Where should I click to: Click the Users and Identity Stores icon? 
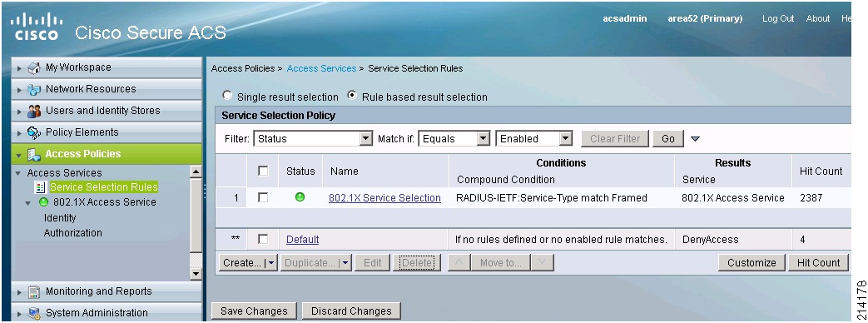pos(34,111)
